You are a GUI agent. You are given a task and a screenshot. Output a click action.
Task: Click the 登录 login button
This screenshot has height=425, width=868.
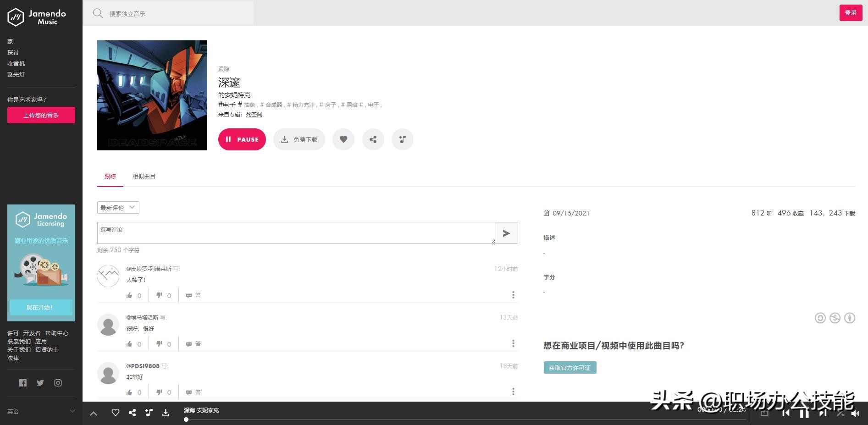coord(850,13)
